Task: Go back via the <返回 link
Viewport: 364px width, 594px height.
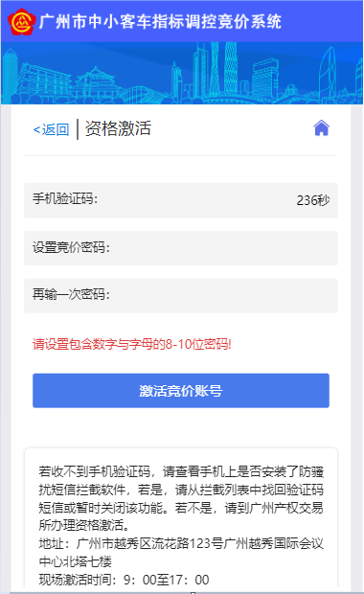Action: tap(51, 129)
